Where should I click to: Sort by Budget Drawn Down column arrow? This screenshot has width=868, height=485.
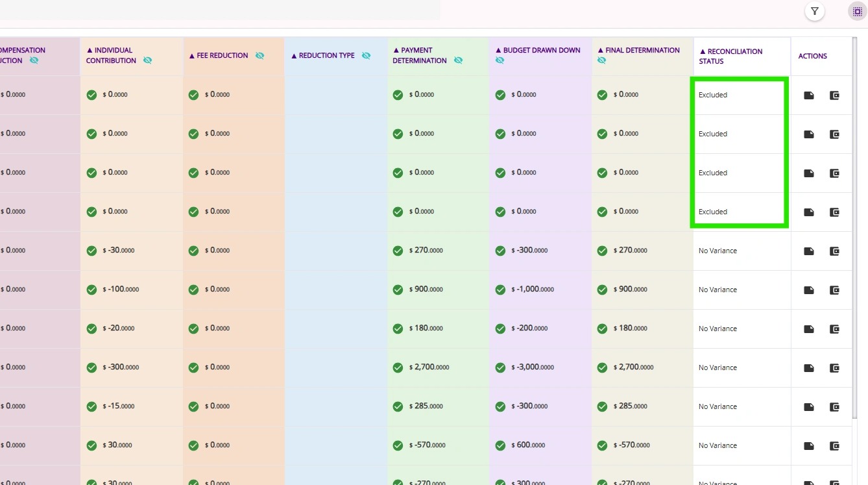tap(498, 50)
